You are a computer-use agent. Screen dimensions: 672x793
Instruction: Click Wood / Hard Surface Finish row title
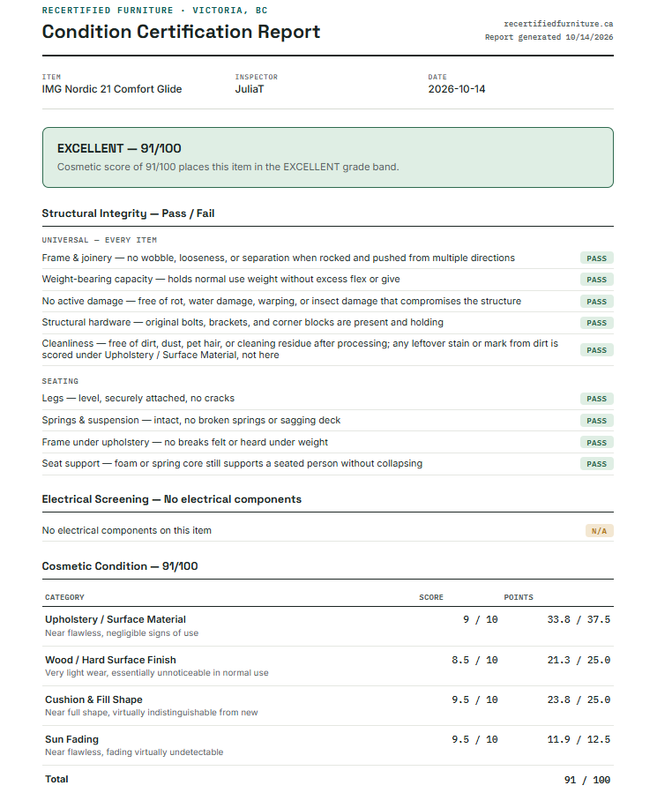coord(111,660)
